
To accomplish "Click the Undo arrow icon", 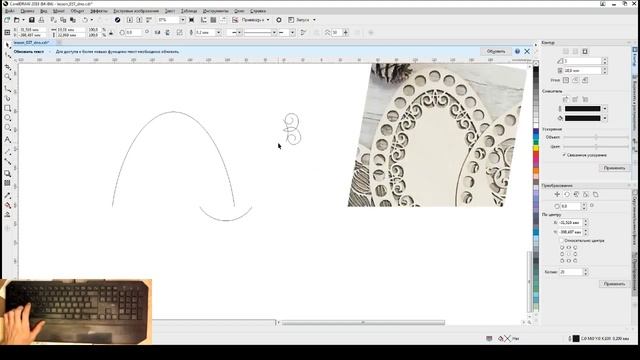I will pyautogui.click(x=85, y=20).
